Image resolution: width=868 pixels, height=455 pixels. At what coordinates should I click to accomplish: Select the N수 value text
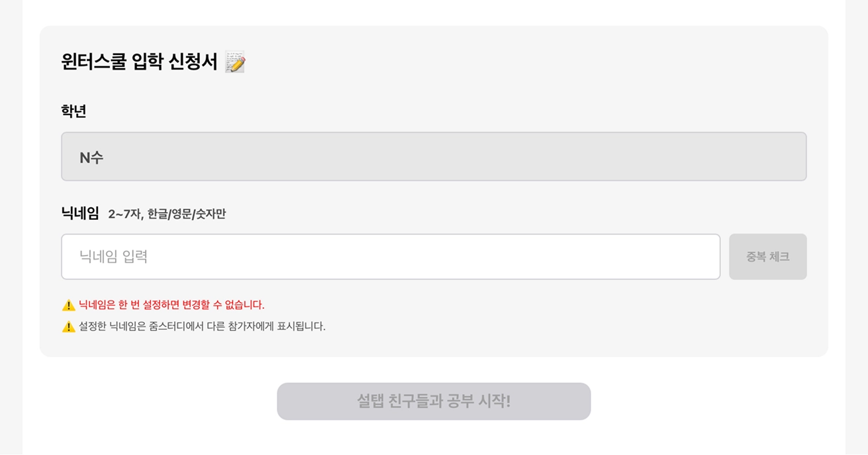91,158
